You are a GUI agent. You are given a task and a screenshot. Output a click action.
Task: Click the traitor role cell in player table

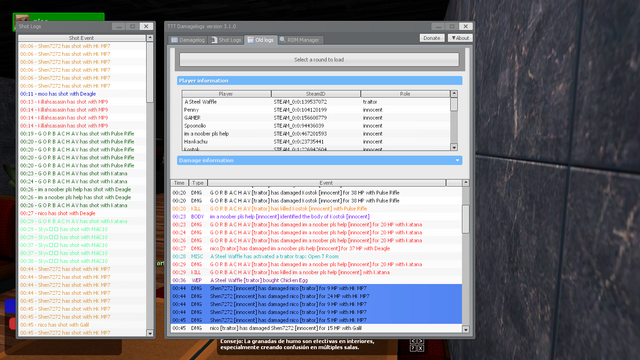(370, 102)
